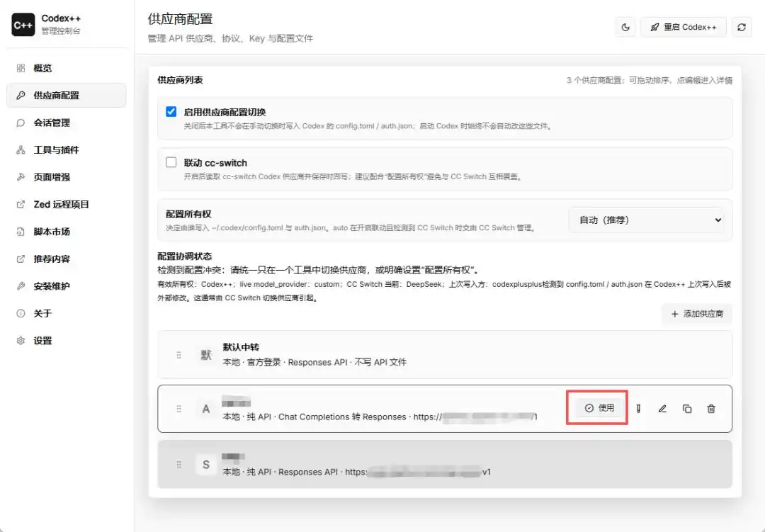
Task: Click the 添加供应商 button
Action: (x=697, y=314)
